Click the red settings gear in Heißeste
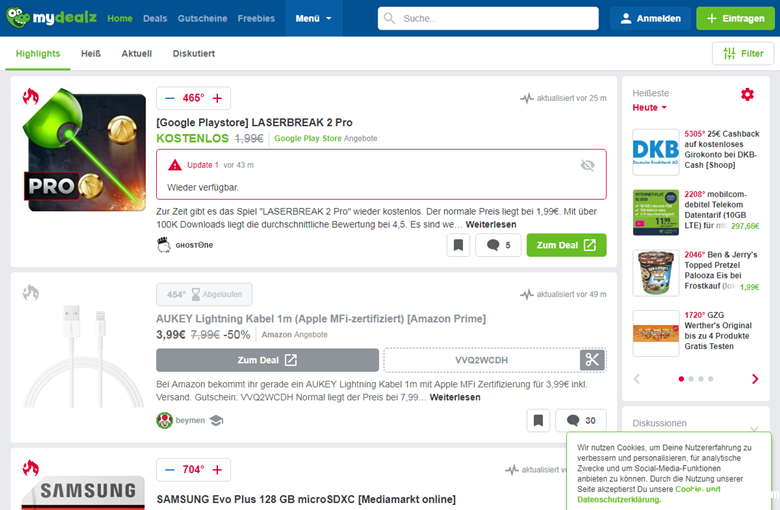This screenshot has width=780, height=510. click(x=747, y=94)
